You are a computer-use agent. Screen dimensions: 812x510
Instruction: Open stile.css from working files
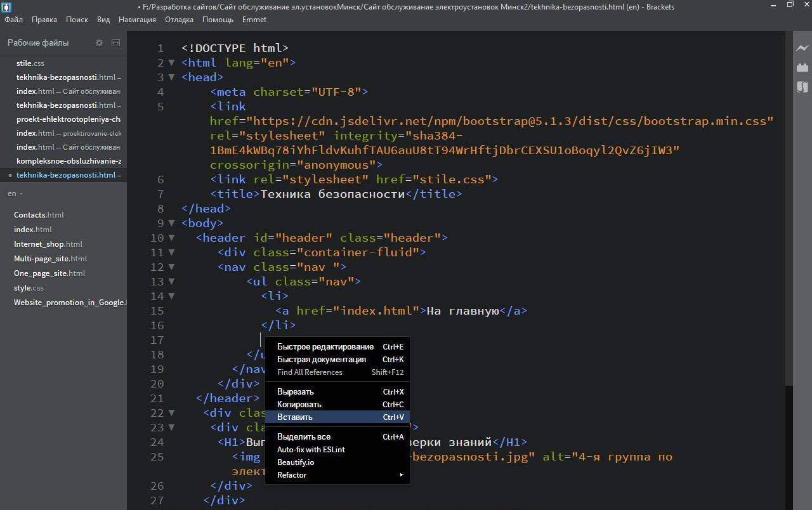point(30,63)
